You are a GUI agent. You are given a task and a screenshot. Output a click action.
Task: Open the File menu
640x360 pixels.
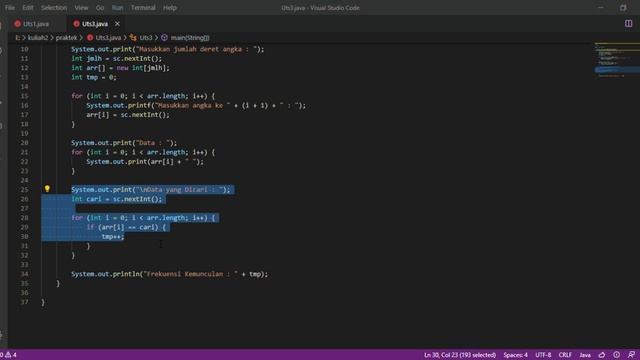10,8
